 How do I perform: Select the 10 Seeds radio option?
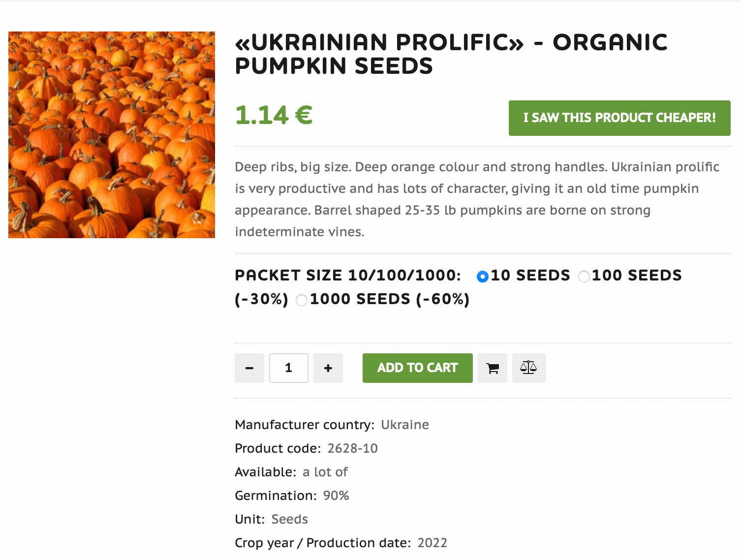coord(483,277)
